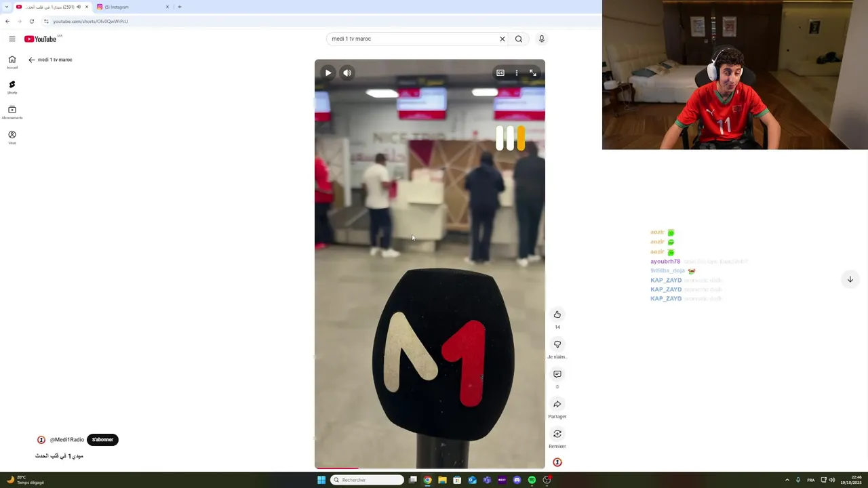Open Chrome from the taskbar

point(427,480)
